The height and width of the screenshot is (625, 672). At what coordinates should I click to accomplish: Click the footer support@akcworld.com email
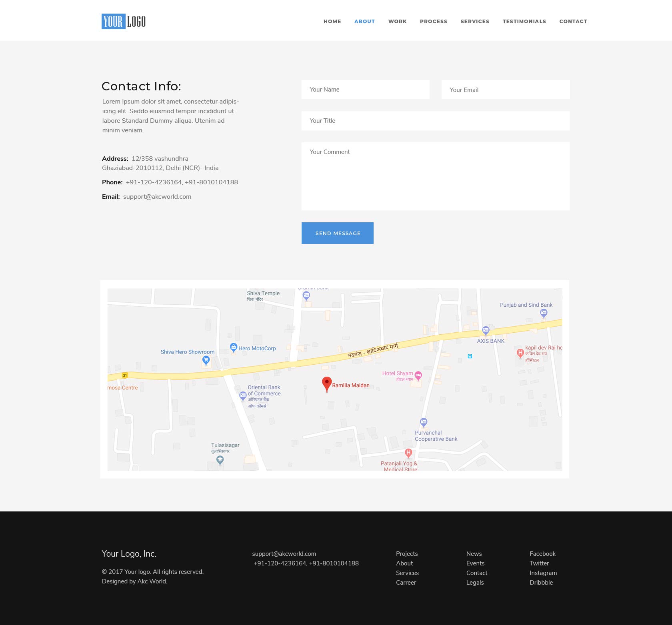(x=284, y=554)
